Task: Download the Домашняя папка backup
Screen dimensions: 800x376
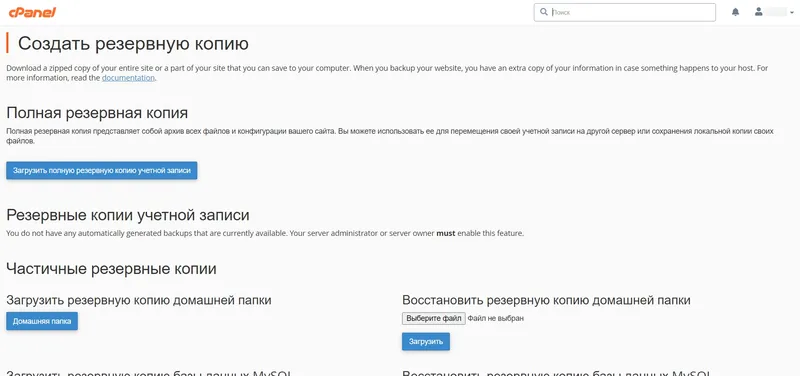Action: coord(42,321)
